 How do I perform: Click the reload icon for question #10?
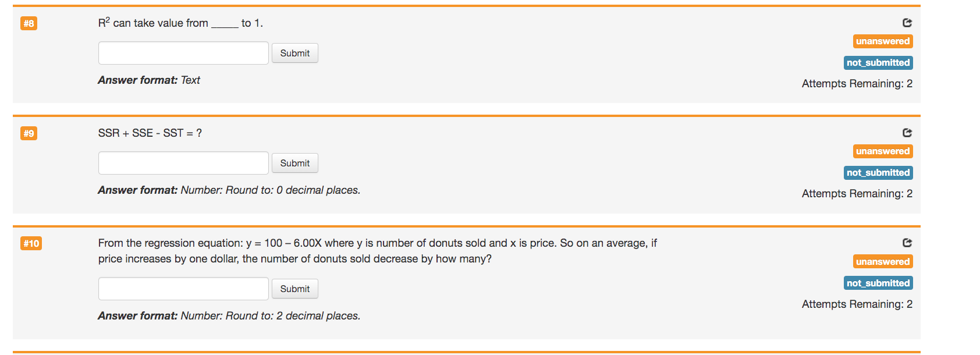(907, 243)
